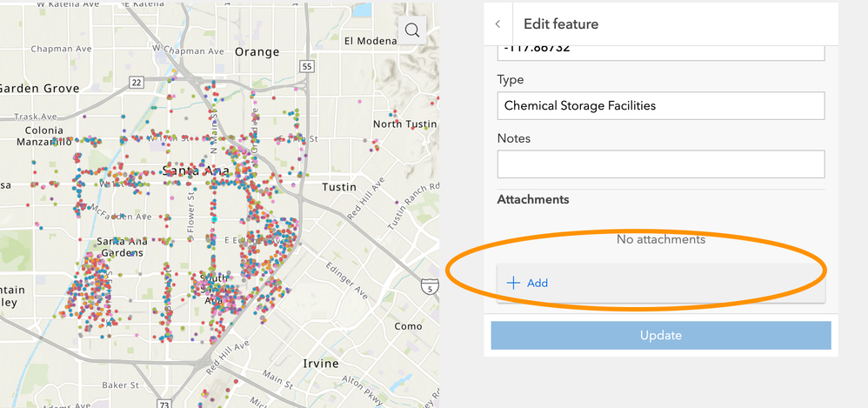This screenshot has height=408, width=868.
Task: Click the Santa Ana city label
Action: coord(196,171)
